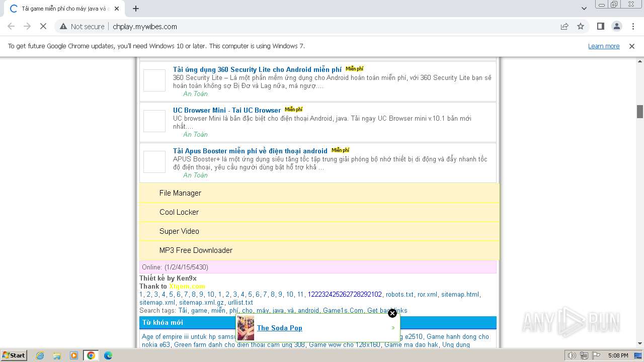
Task: Open Chrome three-dot menu
Action: (633, 27)
